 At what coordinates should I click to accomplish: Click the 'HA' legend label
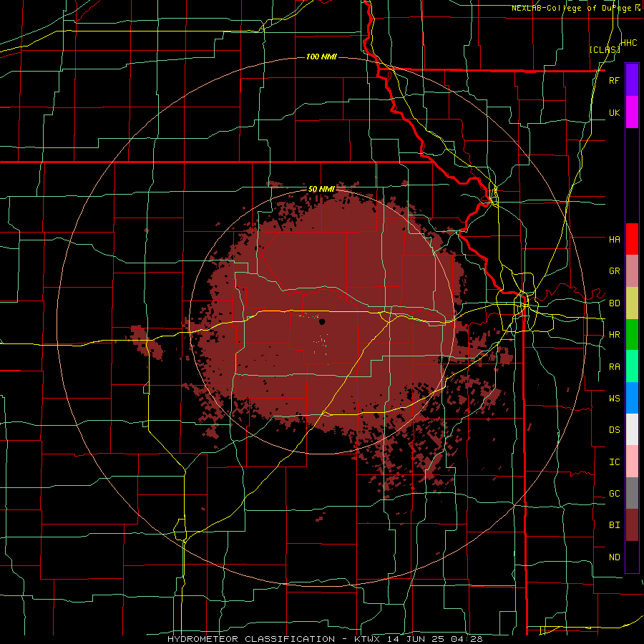tap(614, 240)
